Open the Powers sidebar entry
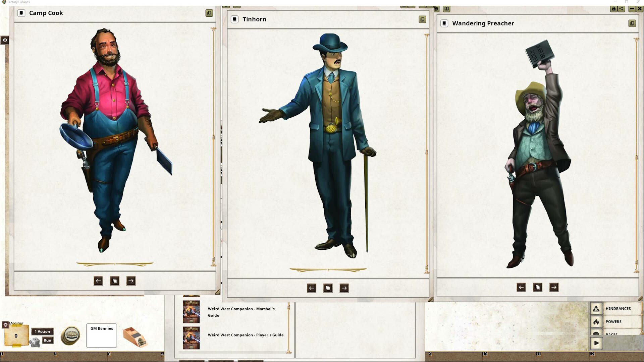The image size is (644, 362). (613, 321)
